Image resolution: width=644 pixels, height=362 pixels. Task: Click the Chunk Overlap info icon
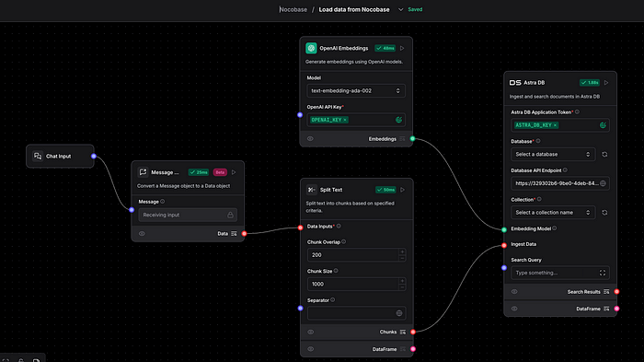pyautogui.click(x=344, y=242)
